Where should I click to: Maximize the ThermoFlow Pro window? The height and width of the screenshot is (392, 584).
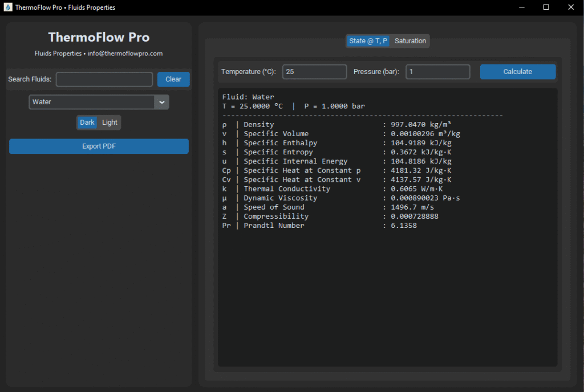(546, 7)
